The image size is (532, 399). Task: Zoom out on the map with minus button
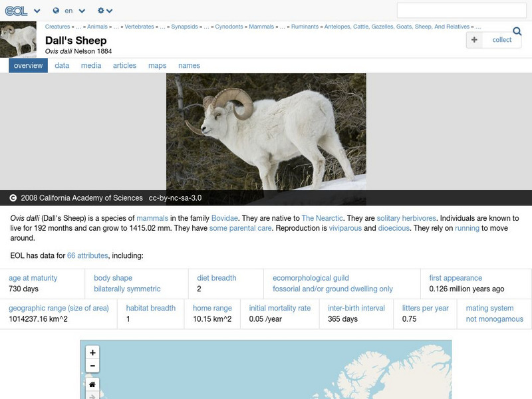tap(92, 364)
